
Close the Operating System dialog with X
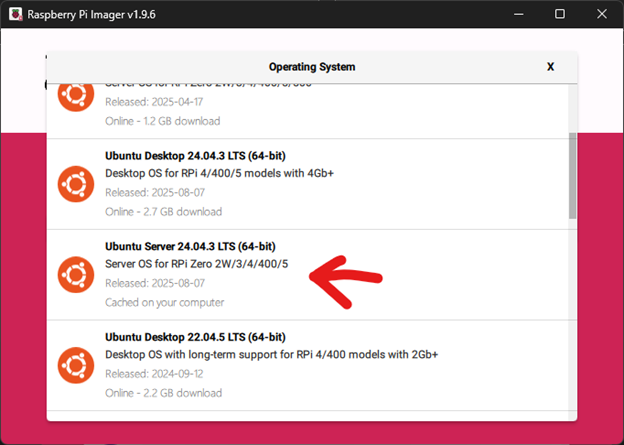(550, 67)
